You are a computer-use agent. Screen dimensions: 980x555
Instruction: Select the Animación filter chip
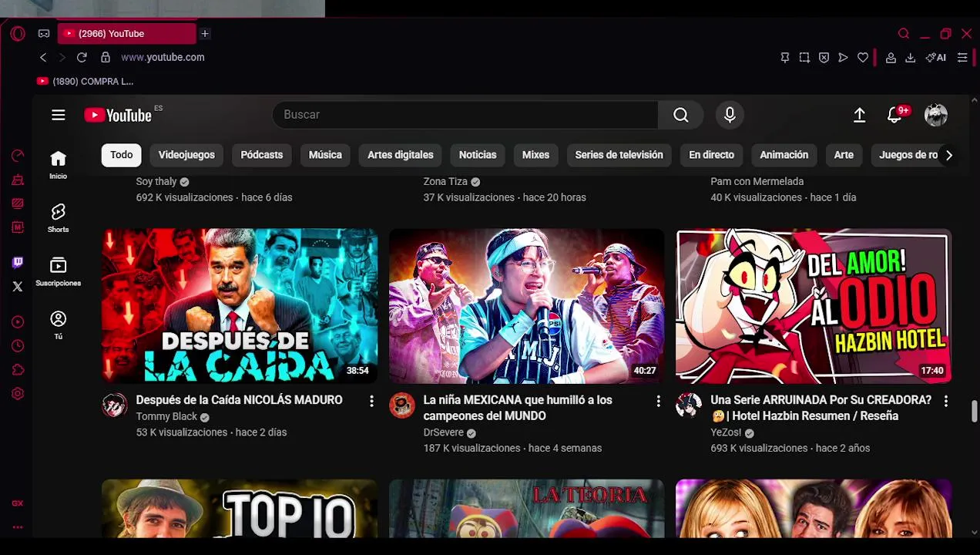[x=784, y=155]
